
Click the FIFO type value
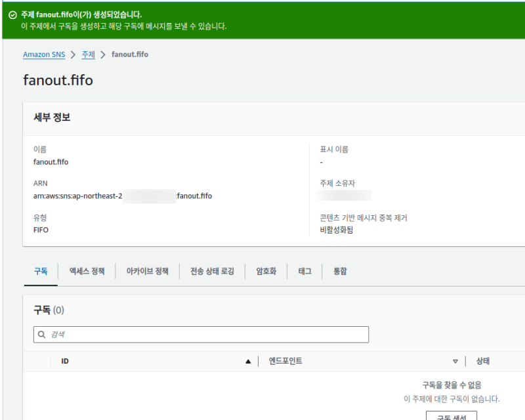click(x=41, y=230)
